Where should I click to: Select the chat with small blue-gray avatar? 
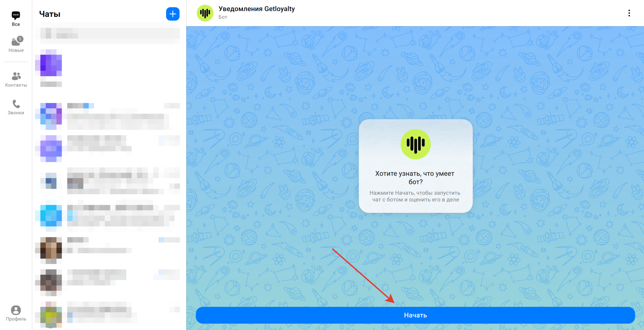tap(107, 181)
